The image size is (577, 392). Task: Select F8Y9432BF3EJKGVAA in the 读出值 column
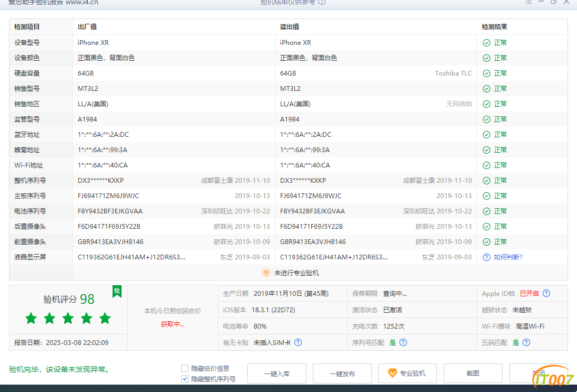click(312, 211)
